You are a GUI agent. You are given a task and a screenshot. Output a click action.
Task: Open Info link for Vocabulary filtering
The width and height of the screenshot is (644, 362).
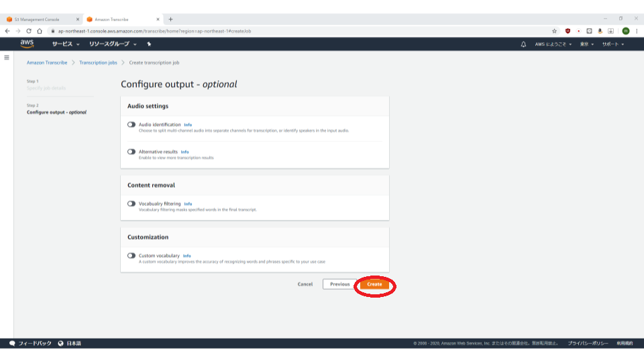[x=188, y=204]
